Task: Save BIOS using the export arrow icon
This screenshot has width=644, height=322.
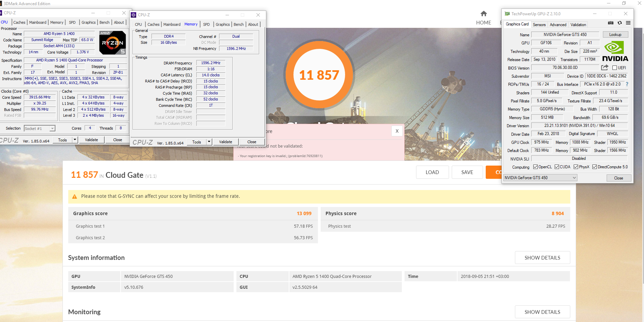Action: [605, 68]
